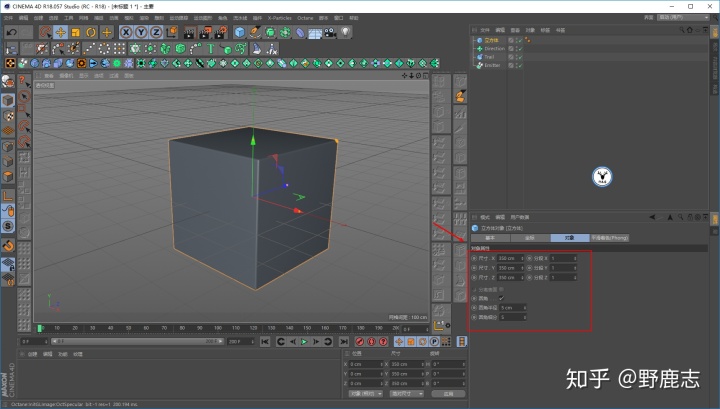Viewport: 720px width, 409px height.
Task: Click the green playhead at frame 0
Action: pyautogui.click(x=40, y=328)
